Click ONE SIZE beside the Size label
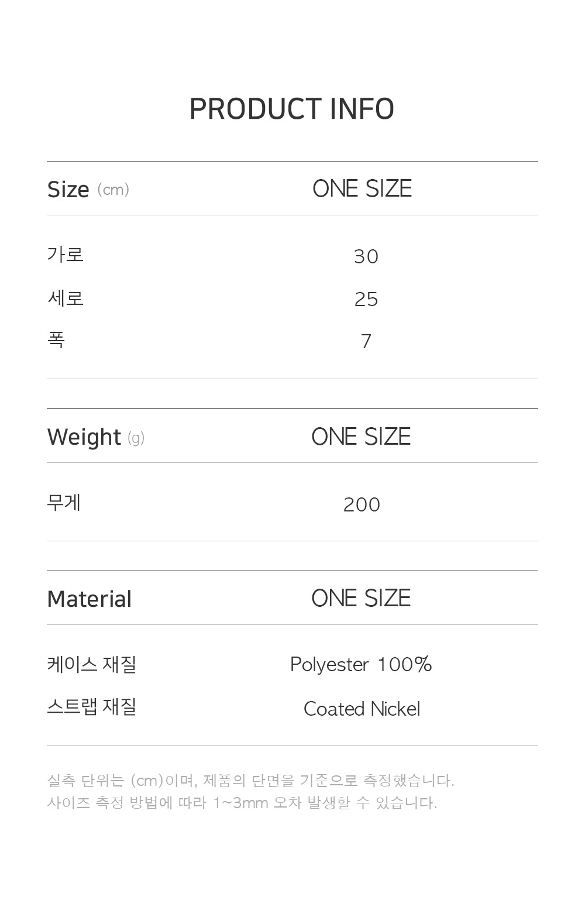The width and height of the screenshot is (585, 924). (362, 188)
